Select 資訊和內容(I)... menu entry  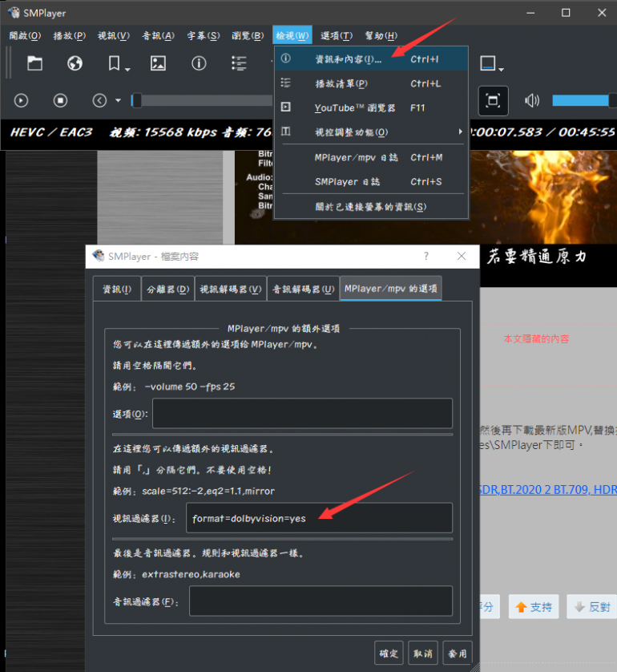(x=371, y=59)
